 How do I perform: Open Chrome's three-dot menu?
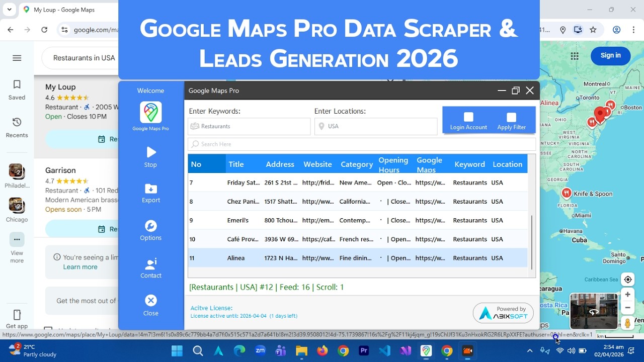coord(633,30)
